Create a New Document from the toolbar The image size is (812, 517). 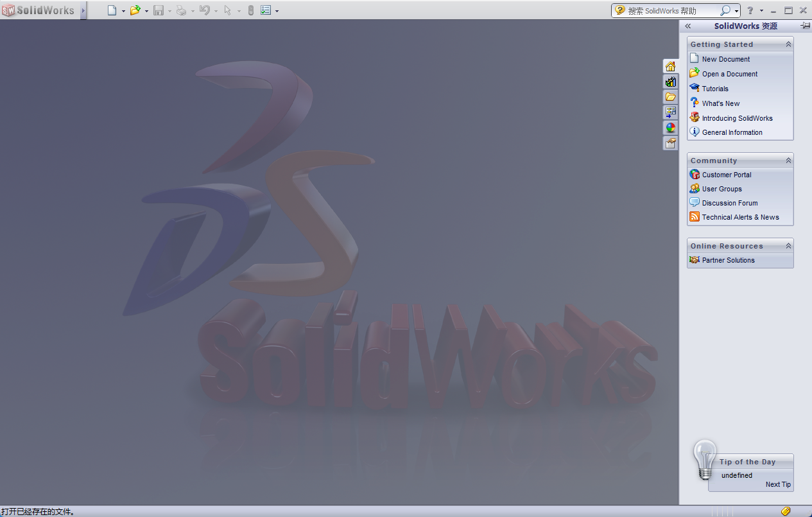coord(112,10)
